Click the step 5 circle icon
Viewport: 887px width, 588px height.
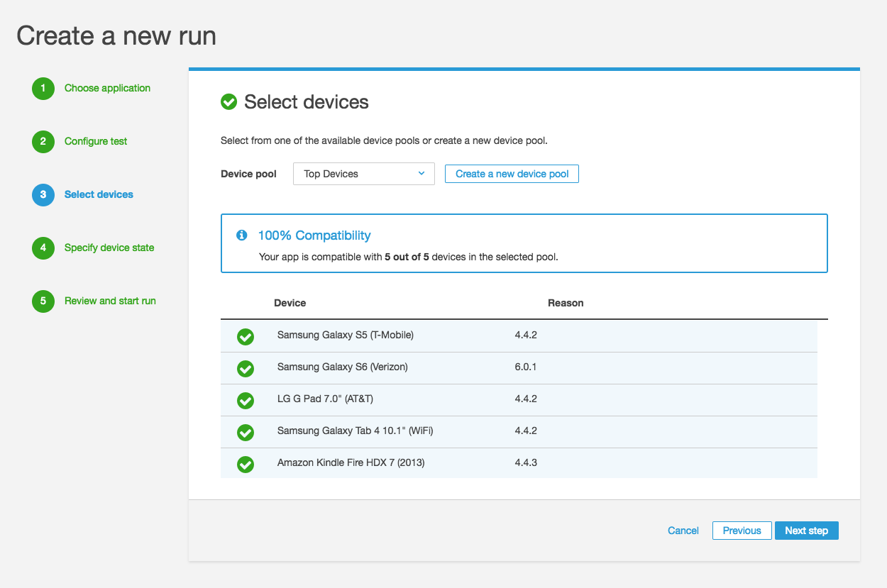[43, 301]
